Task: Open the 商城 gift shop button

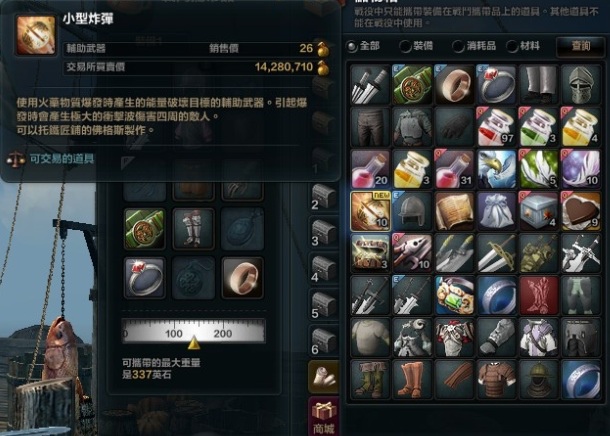Action: point(324,417)
